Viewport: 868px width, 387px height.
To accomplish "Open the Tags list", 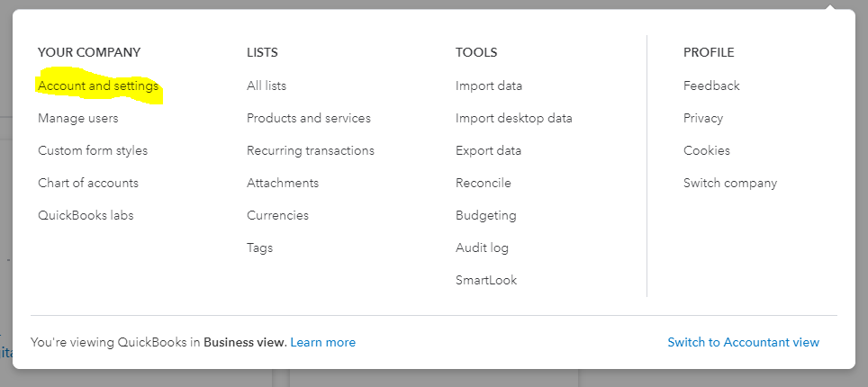I will pyautogui.click(x=259, y=248).
